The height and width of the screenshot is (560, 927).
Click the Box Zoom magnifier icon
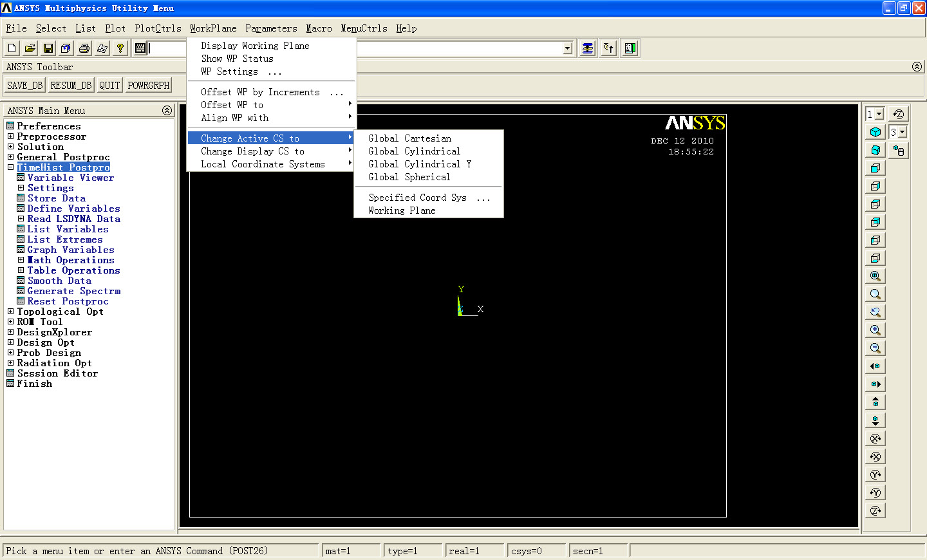[876, 294]
